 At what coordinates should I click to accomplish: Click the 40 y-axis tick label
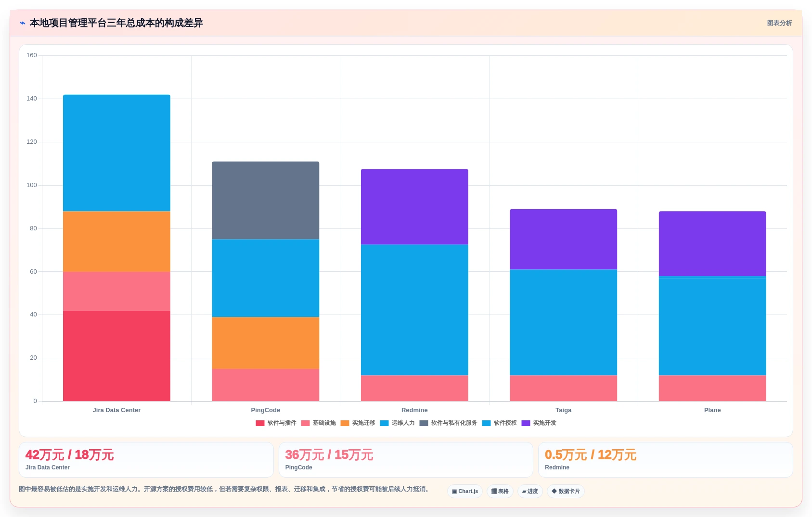pos(33,315)
